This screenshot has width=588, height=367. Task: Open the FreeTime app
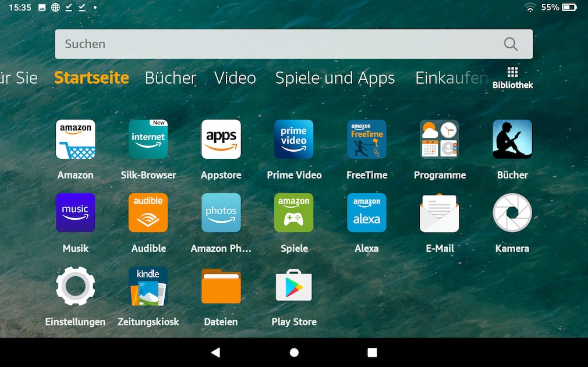coord(366,140)
